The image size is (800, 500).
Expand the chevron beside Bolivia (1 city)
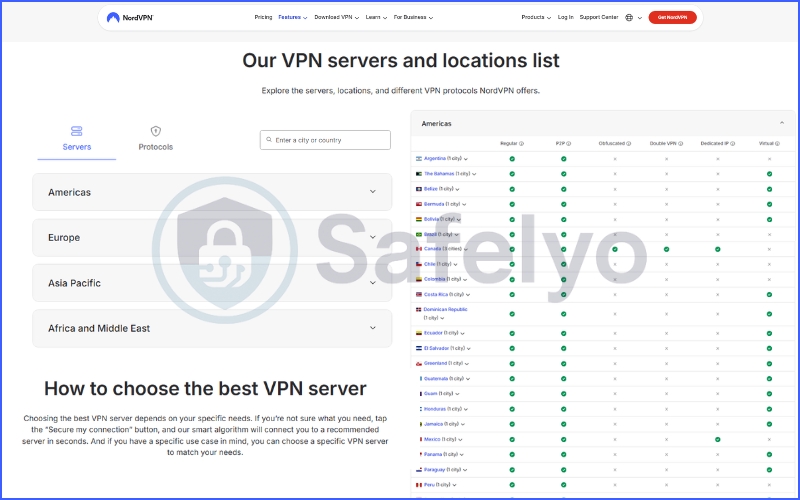point(459,220)
